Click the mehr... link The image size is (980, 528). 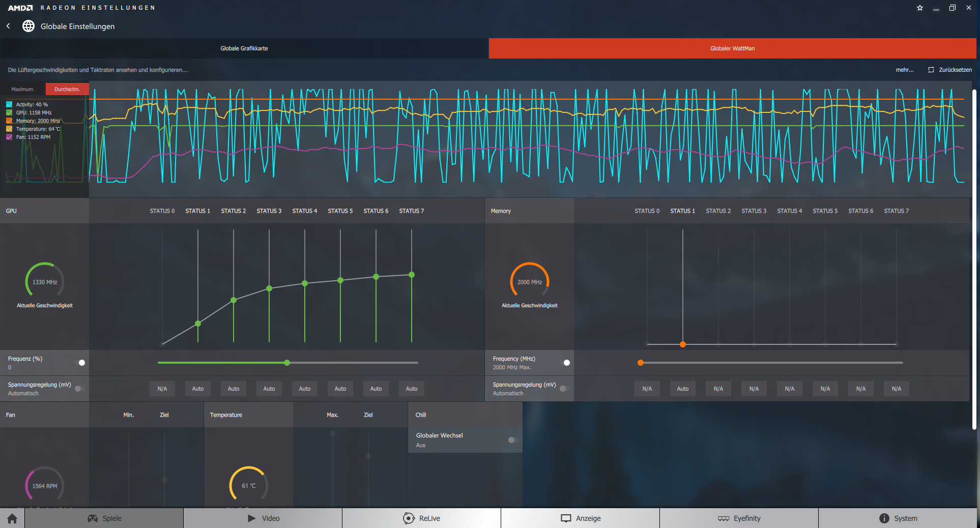coord(905,70)
